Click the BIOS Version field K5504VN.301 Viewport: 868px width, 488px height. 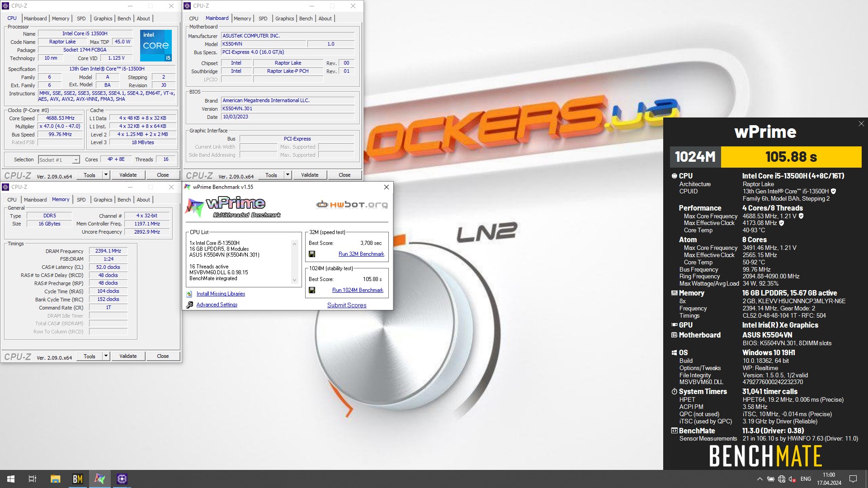click(288, 109)
